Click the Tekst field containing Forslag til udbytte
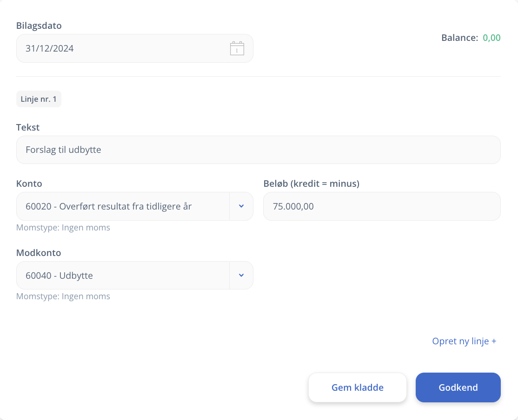Viewport: 518px width, 420px height. point(258,150)
